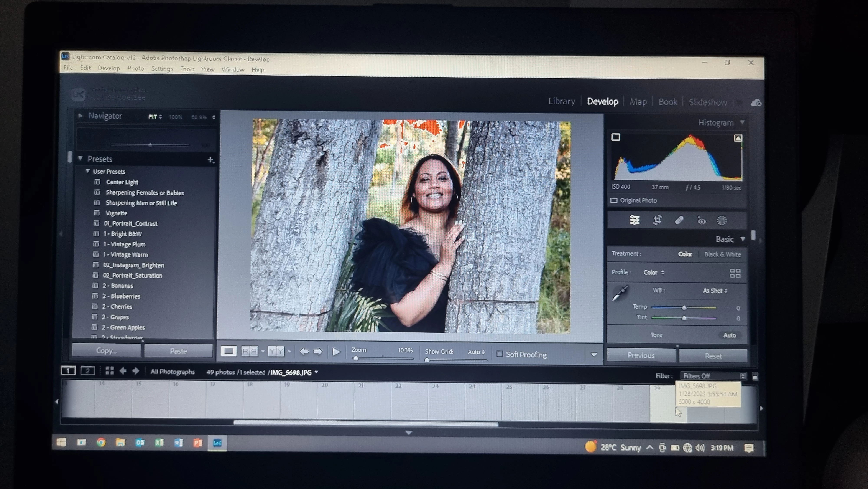The image size is (868, 489).
Task: Select the Crop overlay tool icon
Action: coord(657,220)
